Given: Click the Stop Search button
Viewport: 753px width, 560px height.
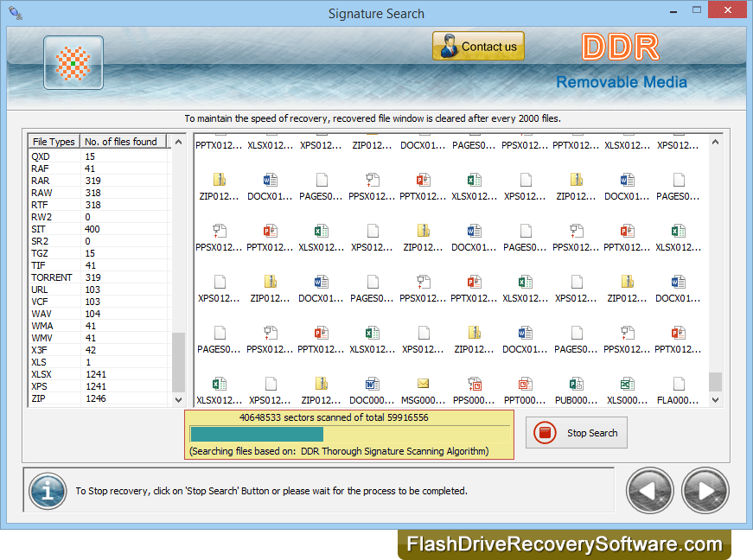Looking at the screenshot, I should click(x=575, y=433).
